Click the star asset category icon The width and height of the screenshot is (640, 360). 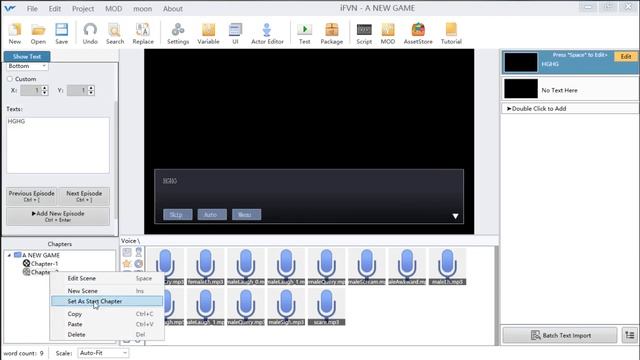click(127, 264)
